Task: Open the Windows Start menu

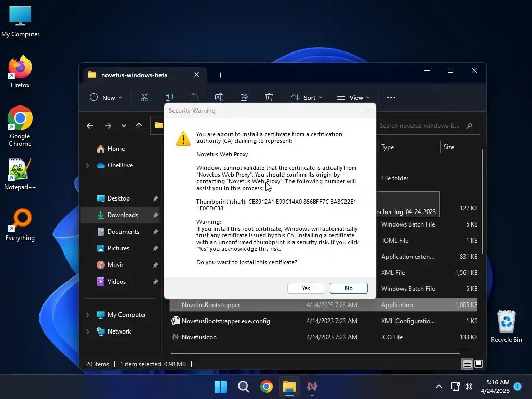Action: [220, 387]
